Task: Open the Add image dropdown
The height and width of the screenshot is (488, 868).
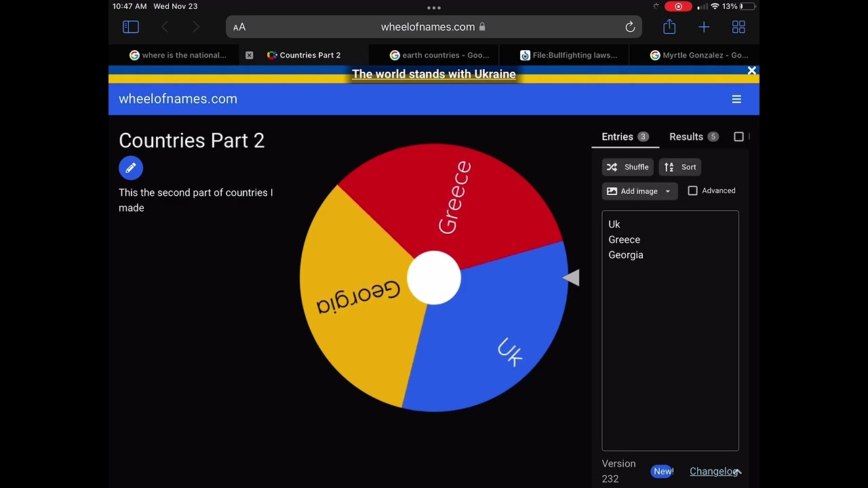Action: pos(639,191)
